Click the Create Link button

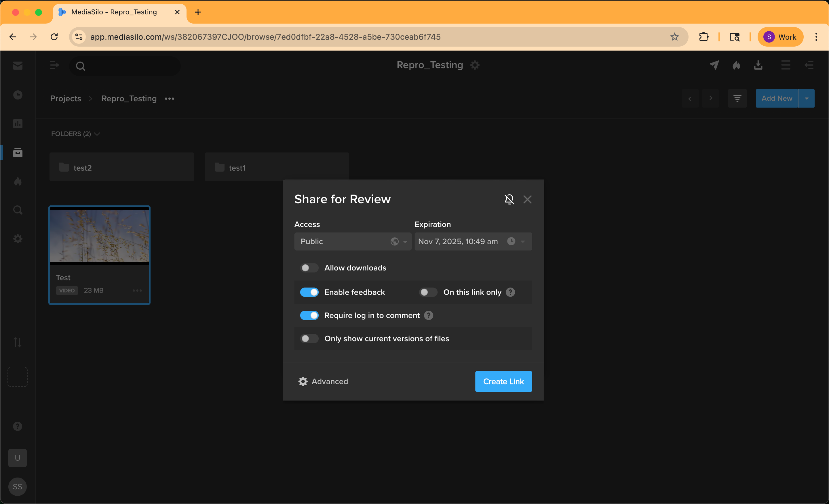(x=503, y=381)
